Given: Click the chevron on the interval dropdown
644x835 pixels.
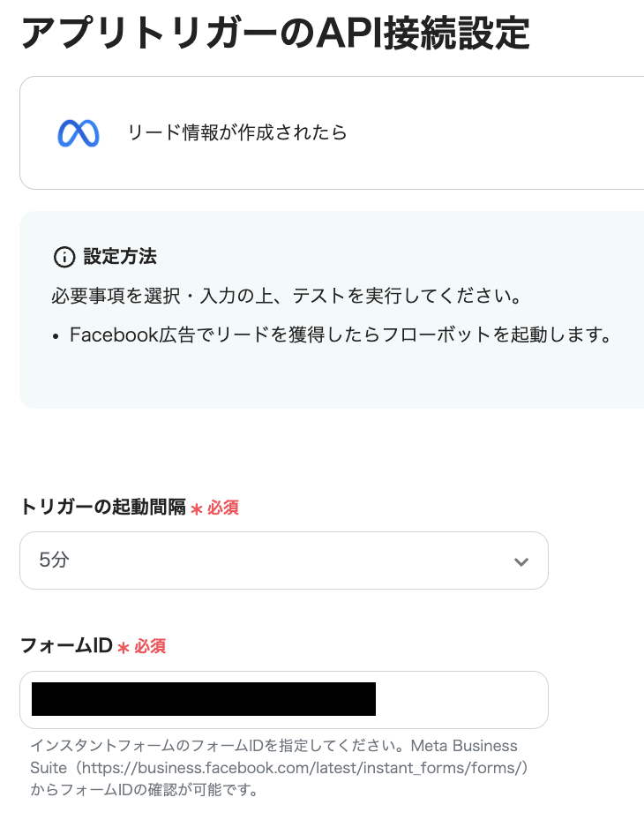Looking at the screenshot, I should 521,560.
